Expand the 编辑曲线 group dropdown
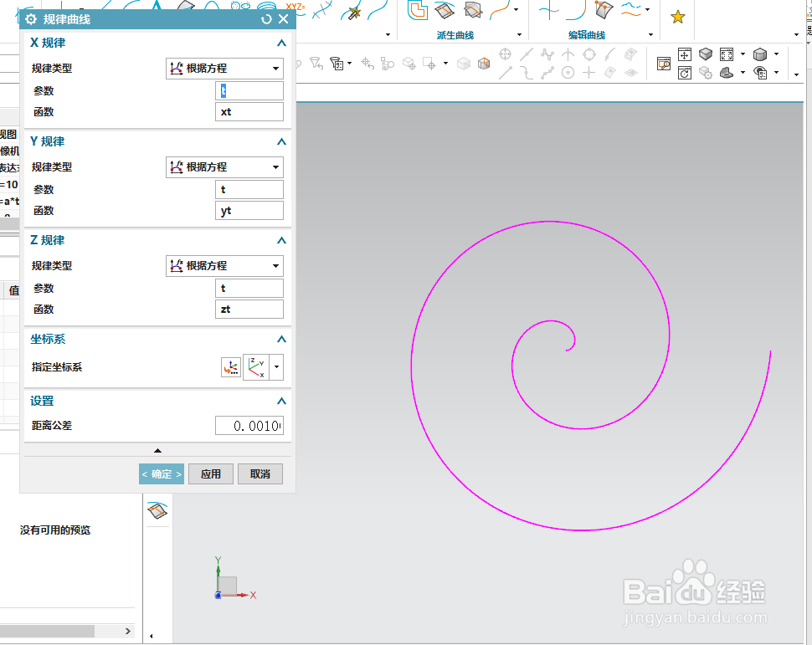812x645 pixels. click(x=651, y=34)
